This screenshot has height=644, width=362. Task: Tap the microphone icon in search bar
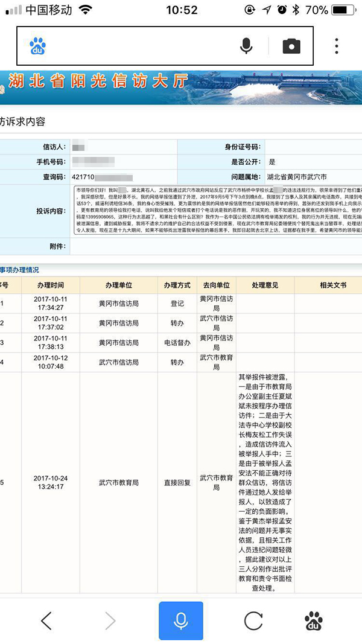(246, 46)
